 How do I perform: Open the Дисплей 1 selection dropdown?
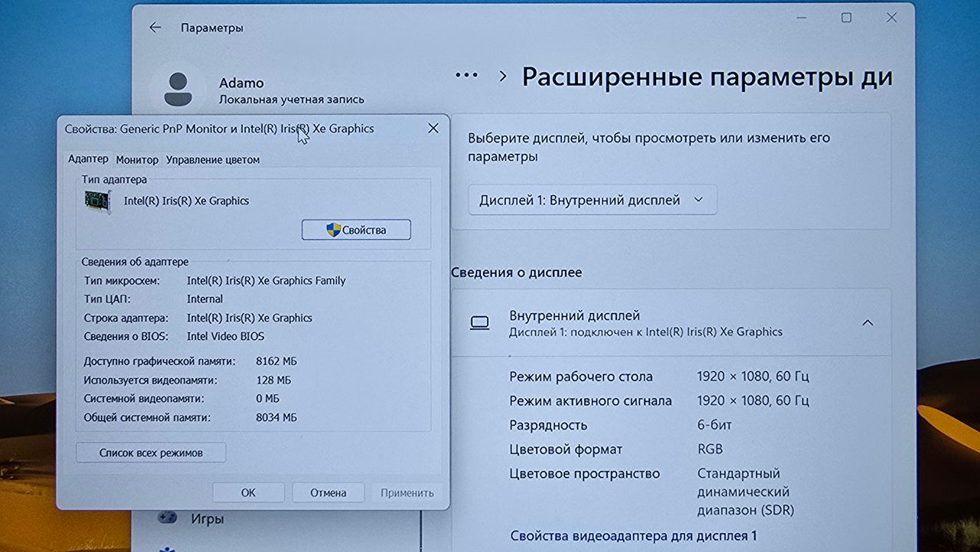click(593, 200)
